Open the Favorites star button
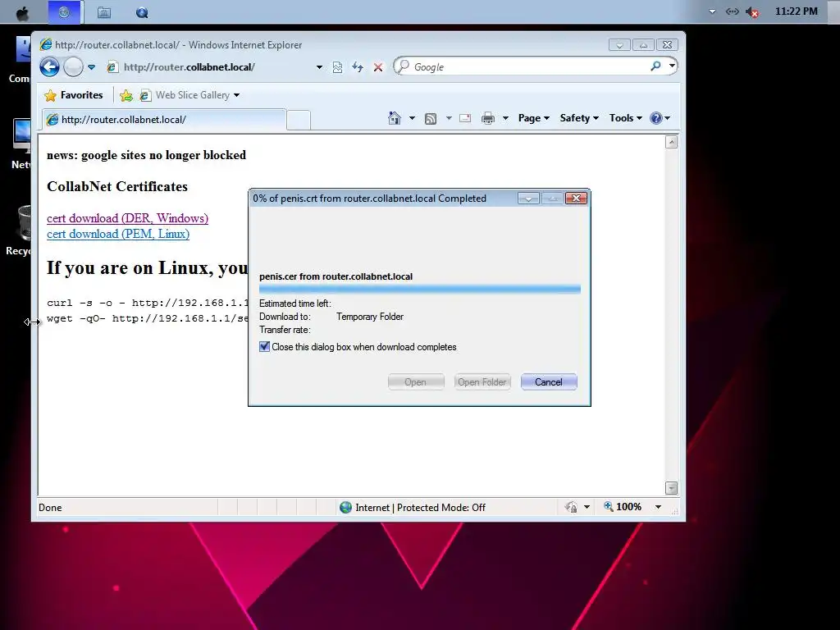 (74, 95)
